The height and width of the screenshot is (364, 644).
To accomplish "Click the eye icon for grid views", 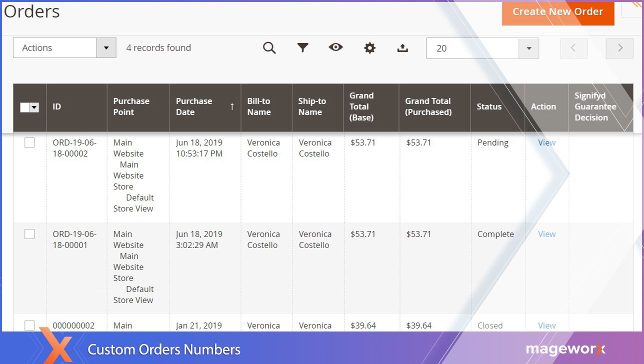I will click(335, 47).
